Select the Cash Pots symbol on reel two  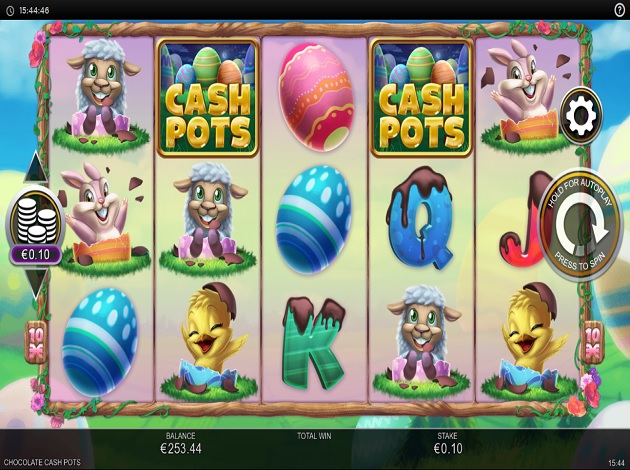(207, 97)
